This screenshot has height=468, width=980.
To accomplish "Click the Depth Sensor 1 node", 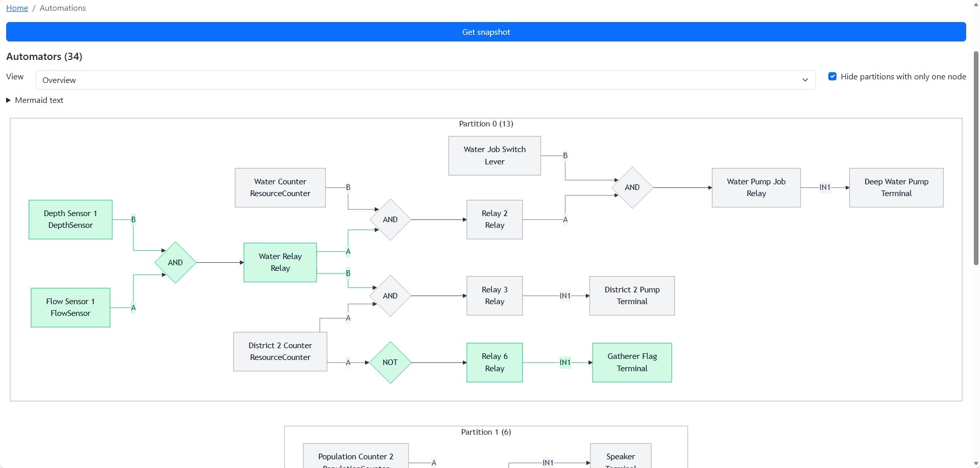I will [71, 220].
